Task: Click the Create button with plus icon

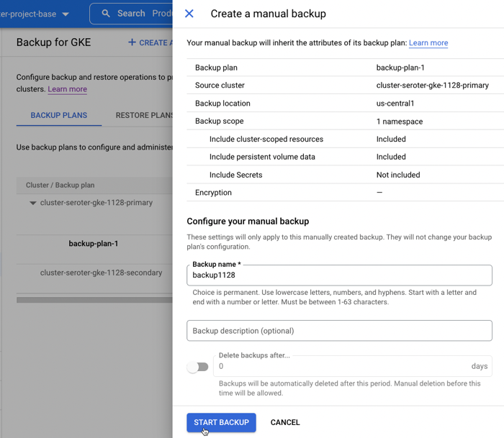Action: point(149,42)
